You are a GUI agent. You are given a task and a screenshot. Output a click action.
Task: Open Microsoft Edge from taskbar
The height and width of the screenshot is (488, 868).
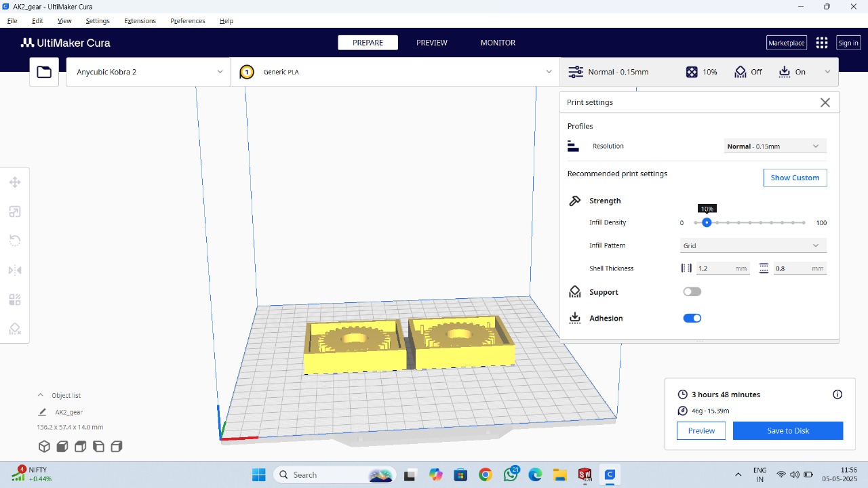[535, 475]
